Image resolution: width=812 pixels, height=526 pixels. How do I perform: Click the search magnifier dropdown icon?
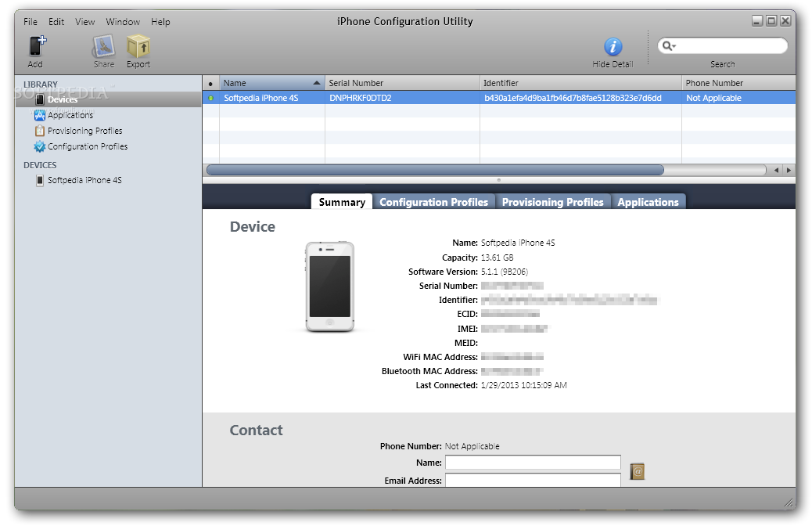tap(669, 46)
